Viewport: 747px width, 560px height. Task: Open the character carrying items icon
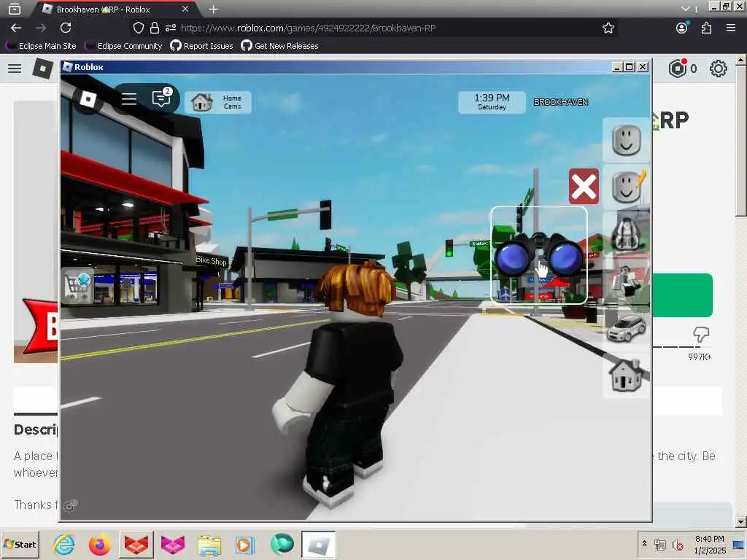[627, 281]
